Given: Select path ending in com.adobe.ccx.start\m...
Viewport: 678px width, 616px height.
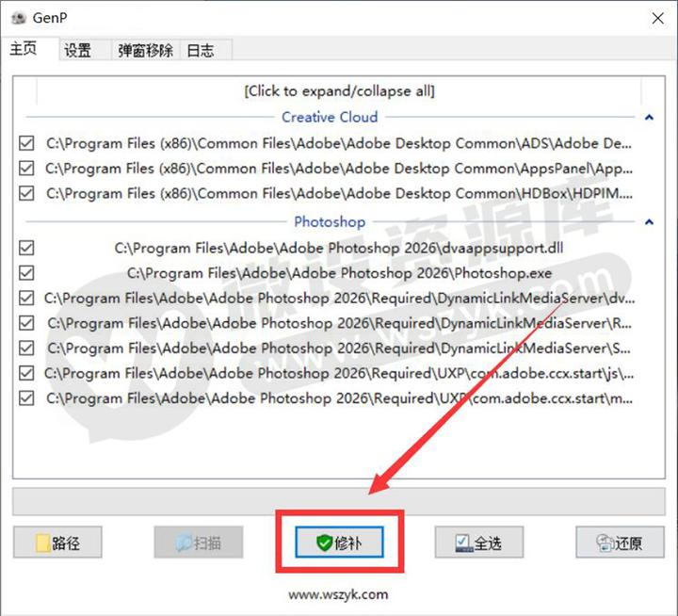Looking at the screenshot, I should [339, 398].
